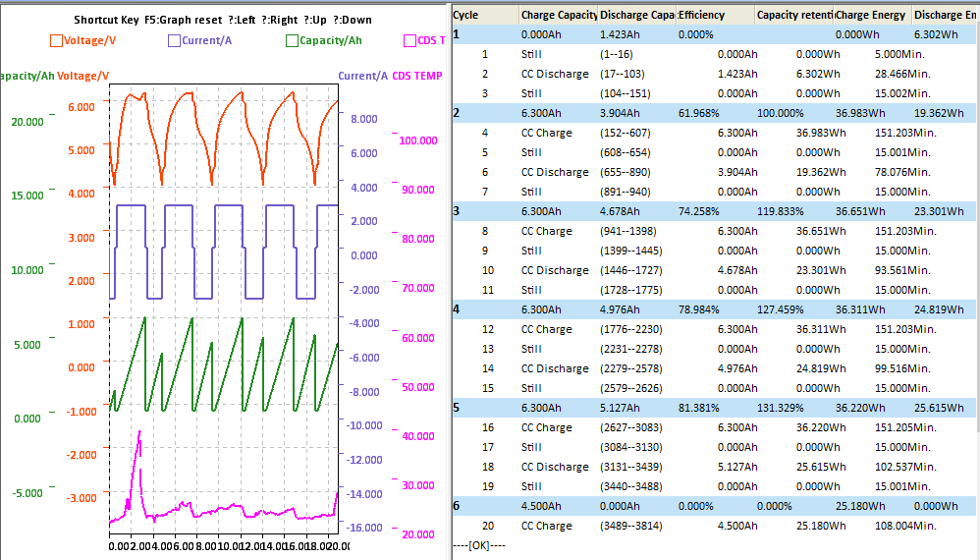Click the Charge Energy column header

click(x=872, y=15)
